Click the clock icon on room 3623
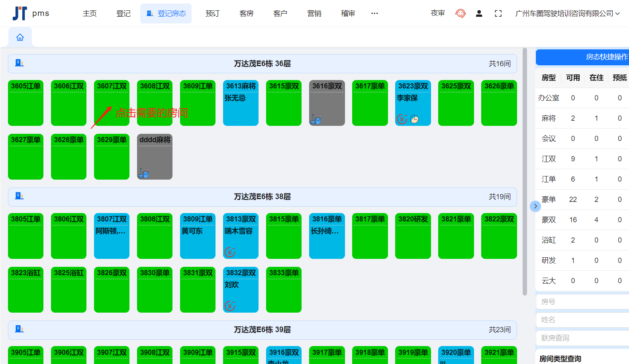629x364 pixels. click(x=414, y=119)
